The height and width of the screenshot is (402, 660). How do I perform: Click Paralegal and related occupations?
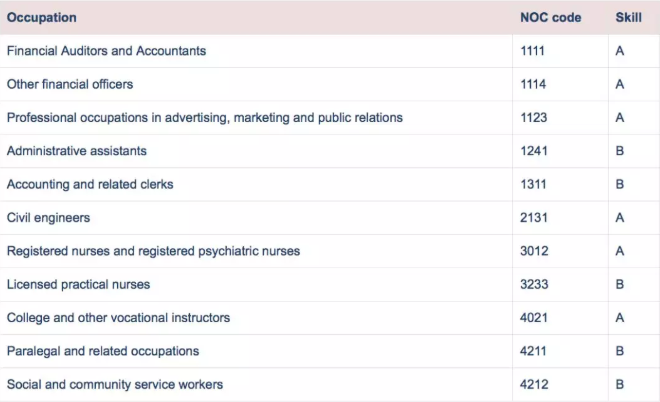coord(103,351)
